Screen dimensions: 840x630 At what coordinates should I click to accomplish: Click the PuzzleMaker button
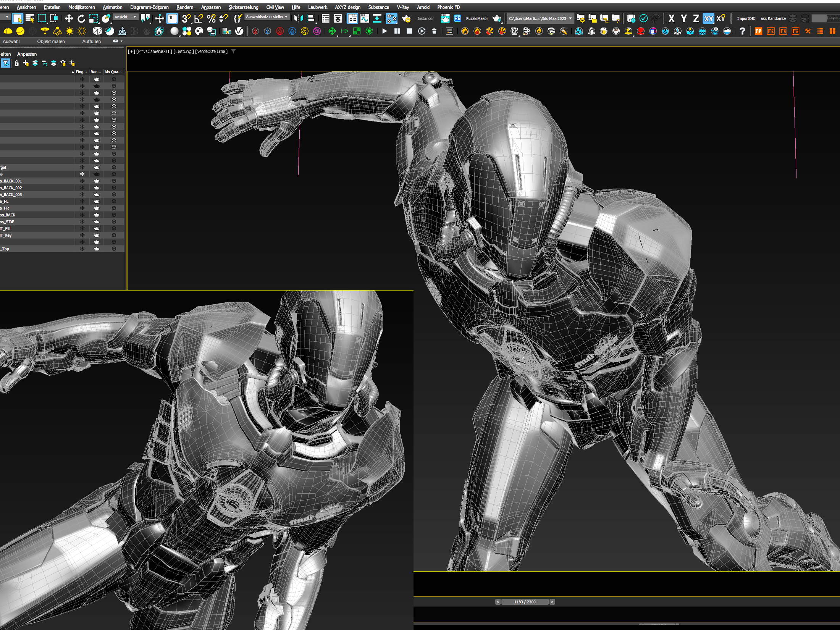coord(477,18)
